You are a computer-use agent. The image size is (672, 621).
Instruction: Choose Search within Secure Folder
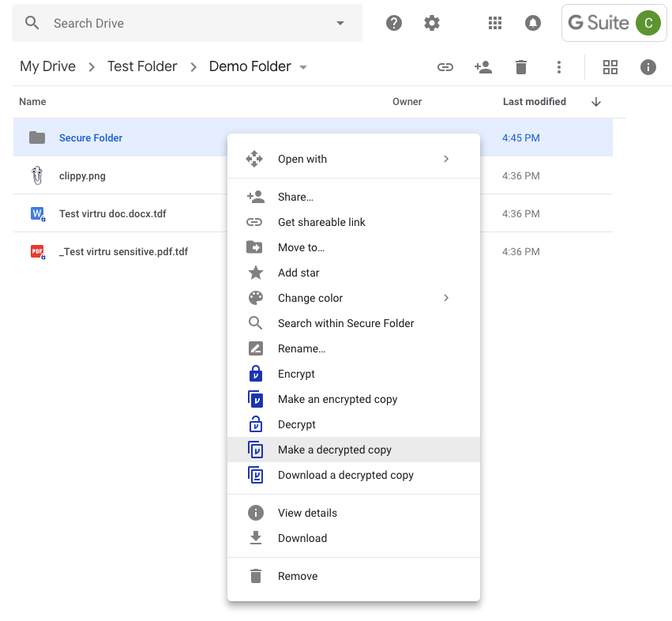354,323
